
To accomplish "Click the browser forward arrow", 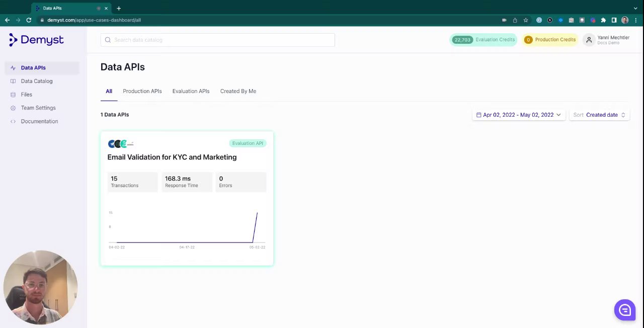I will tap(18, 20).
